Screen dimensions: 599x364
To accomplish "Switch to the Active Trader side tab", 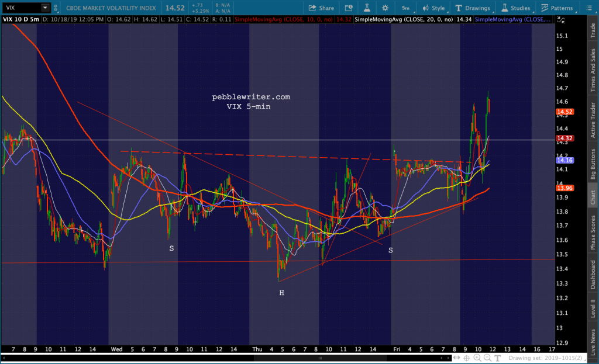I will (593, 120).
